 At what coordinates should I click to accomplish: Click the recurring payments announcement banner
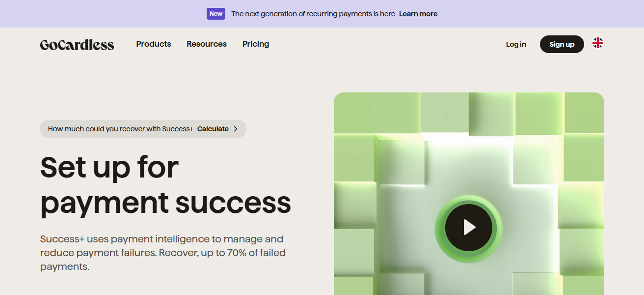tap(322, 13)
